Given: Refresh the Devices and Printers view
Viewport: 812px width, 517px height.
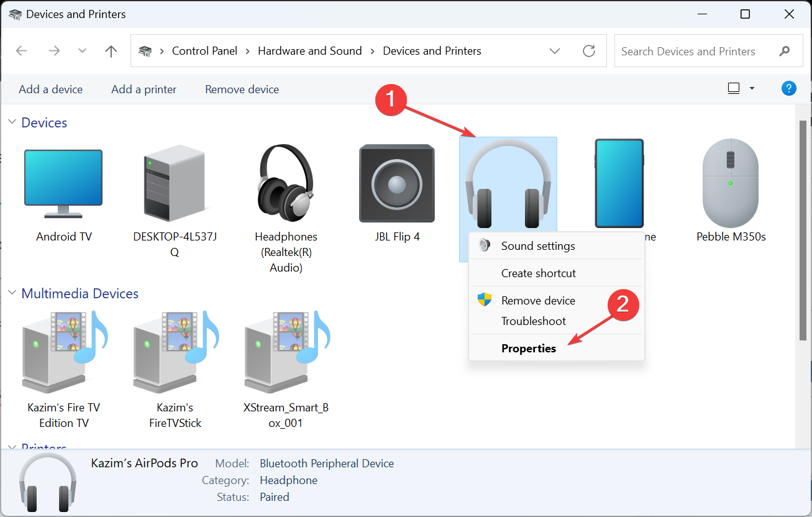Looking at the screenshot, I should [x=588, y=51].
